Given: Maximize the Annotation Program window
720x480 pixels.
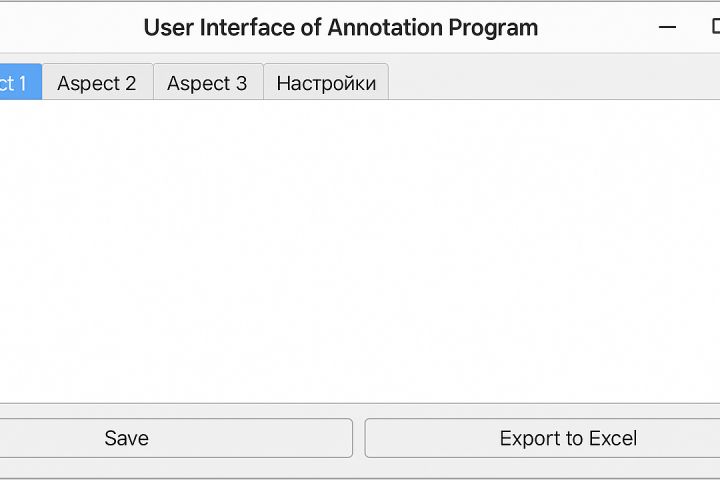Looking at the screenshot, I should click(714, 27).
